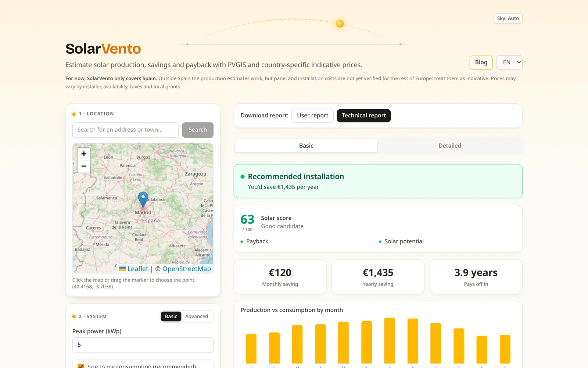Click the sun icon on the sky arc
This screenshot has height=368, width=588.
click(x=340, y=24)
